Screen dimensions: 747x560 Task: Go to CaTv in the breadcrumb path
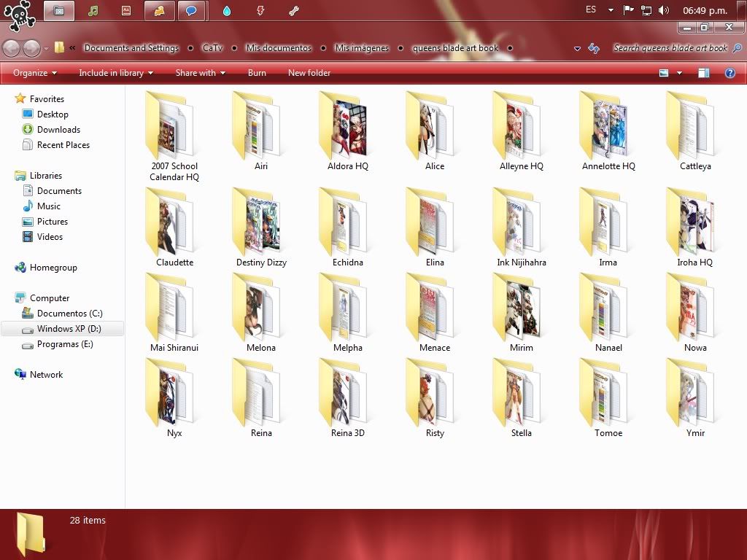click(212, 47)
